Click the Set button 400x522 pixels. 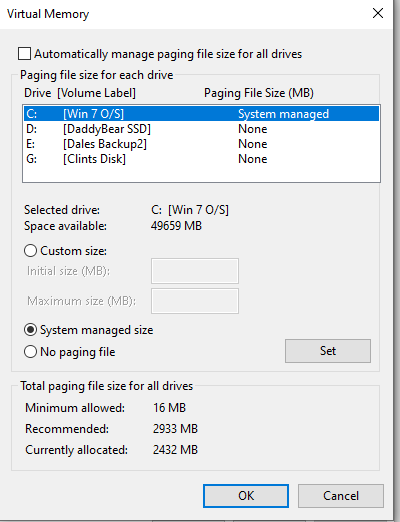pyautogui.click(x=328, y=351)
